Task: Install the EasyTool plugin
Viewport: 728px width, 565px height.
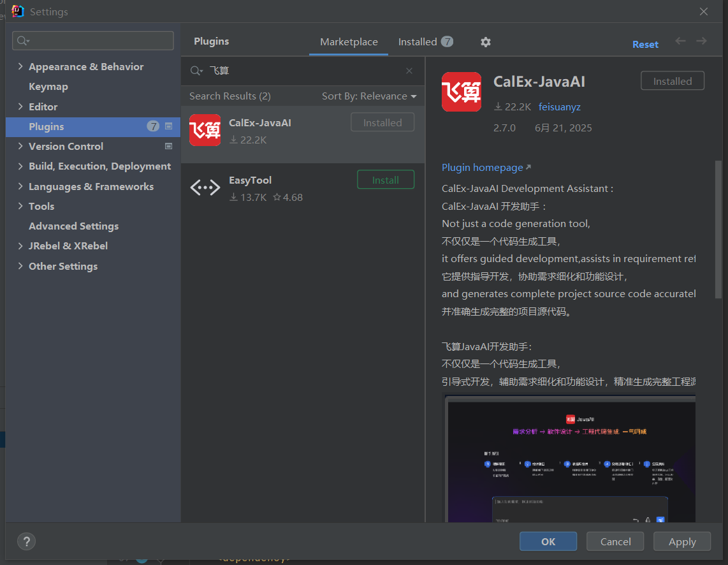Action: click(x=386, y=180)
